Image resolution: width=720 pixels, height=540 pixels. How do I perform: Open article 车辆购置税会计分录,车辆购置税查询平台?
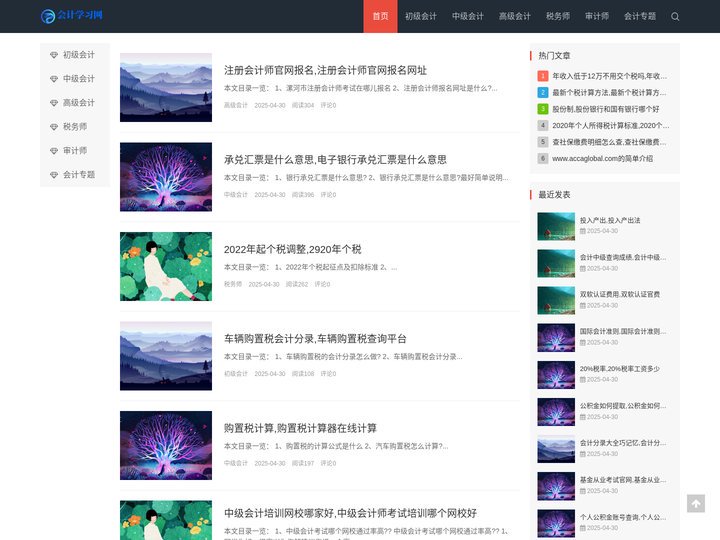coord(315,339)
